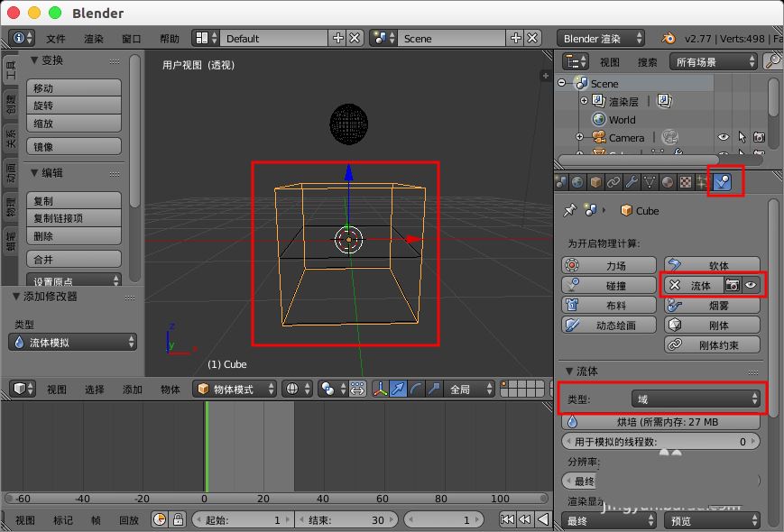784x532 pixels.
Task: Open the Material properties tab
Action: click(x=667, y=182)
